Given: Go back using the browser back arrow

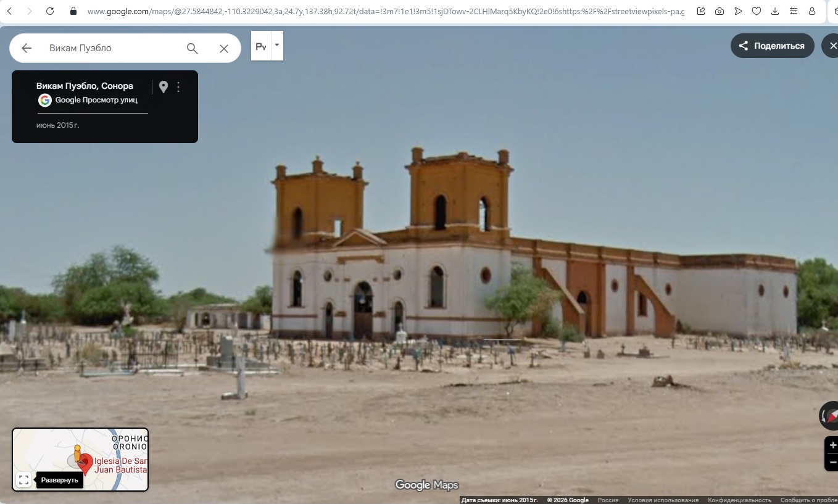Looking at the screenshot, I should tap(9, 11).
